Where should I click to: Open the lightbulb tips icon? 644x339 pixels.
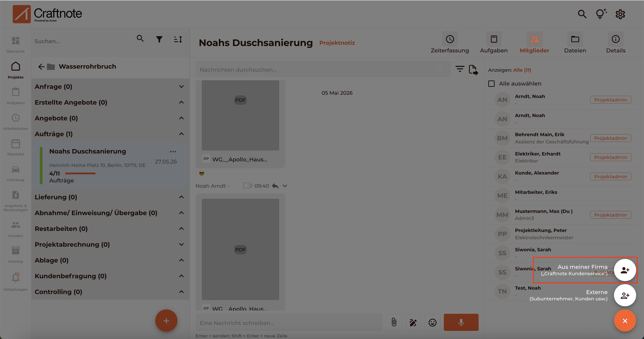coord(601,14)
